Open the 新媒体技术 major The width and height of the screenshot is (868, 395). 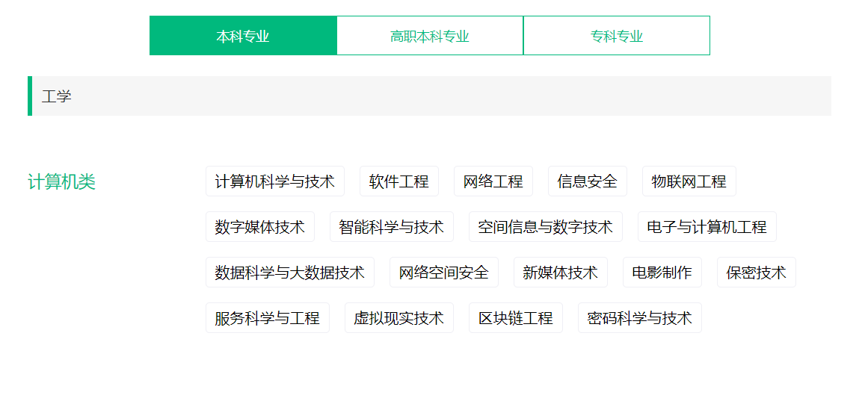tap(560, 273)
